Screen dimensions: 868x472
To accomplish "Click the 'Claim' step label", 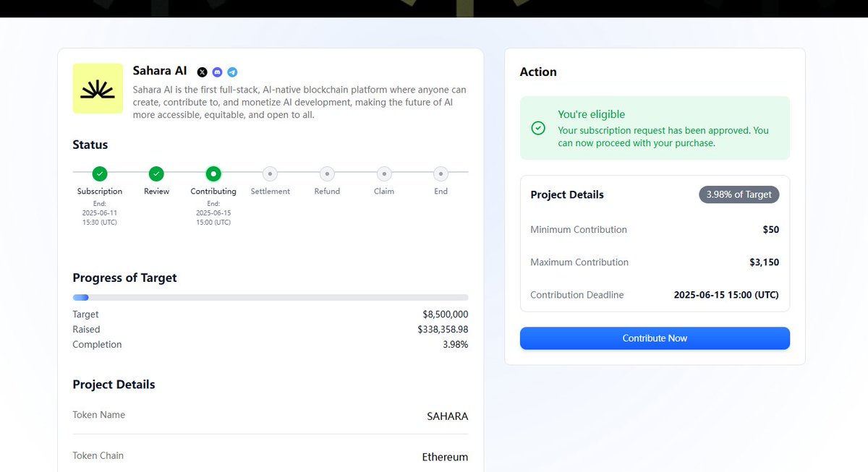I will point(384,192).
